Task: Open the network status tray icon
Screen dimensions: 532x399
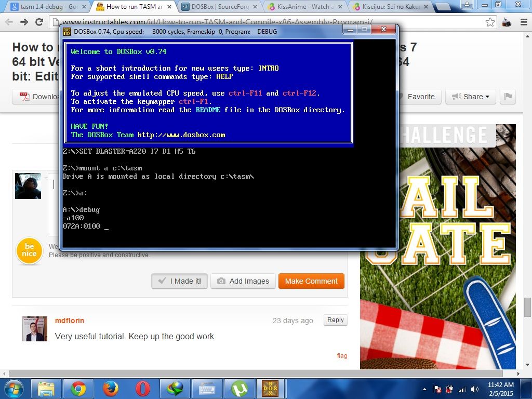Action: tap(462, 389)
